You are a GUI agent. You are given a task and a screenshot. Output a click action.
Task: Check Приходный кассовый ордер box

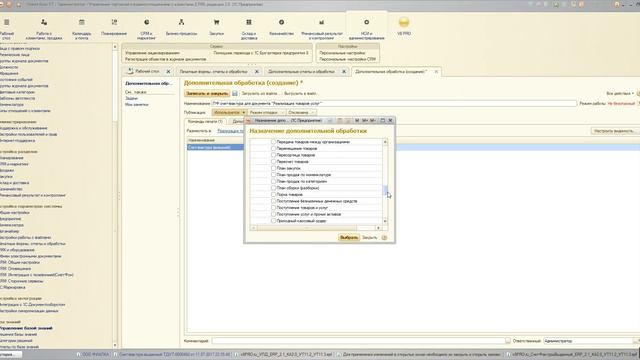(273, 220)
